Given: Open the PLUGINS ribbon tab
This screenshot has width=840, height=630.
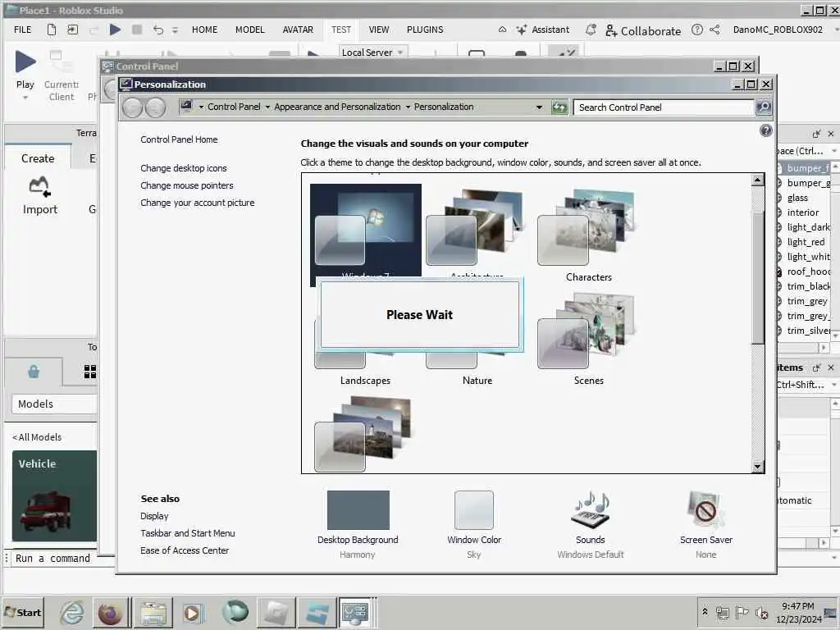Looking at the screenshot, I should coord(425,30).
